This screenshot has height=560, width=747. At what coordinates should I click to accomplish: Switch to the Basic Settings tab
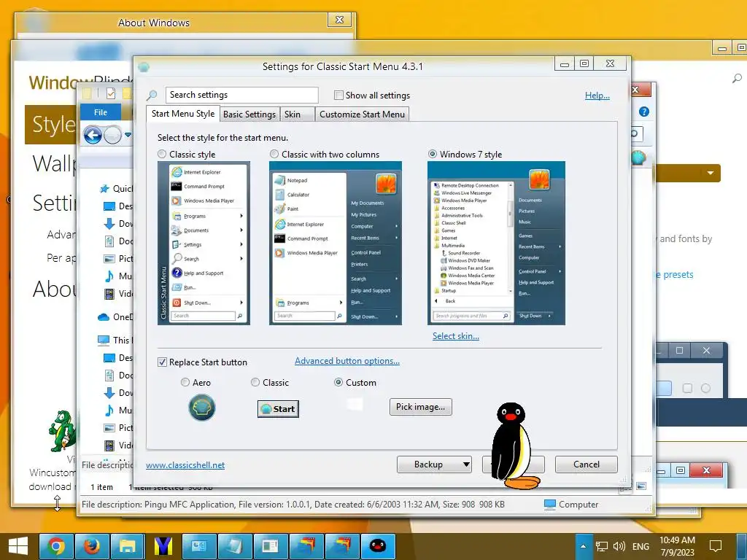[x=249, y=114]
